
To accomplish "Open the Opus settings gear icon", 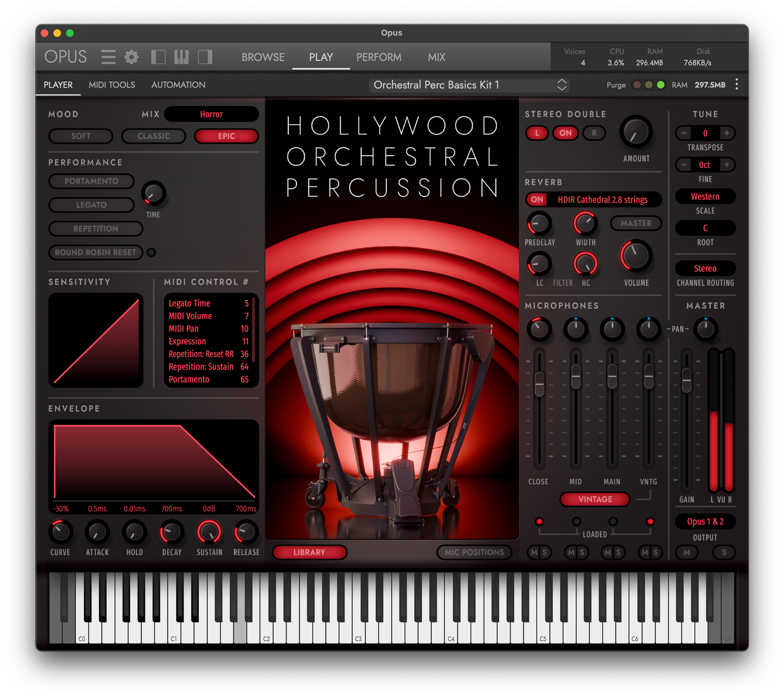I will point(132,56).
